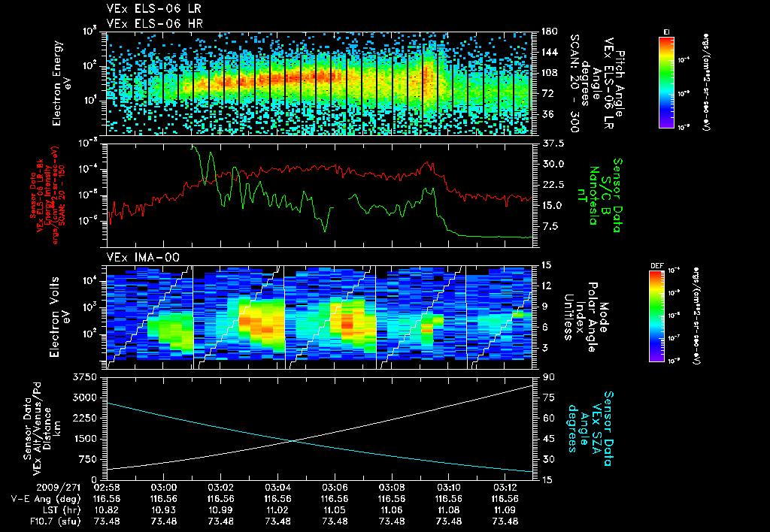This screenshot has height=532, width=770.
Task: Click LST value '10.82'
Action: pos(107,510)
